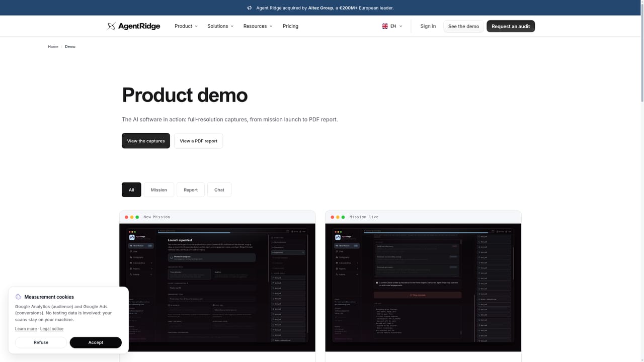This screenshot has width=644, height=362.
Task: Click the subtitle starting 'The AI software in action'
Action: (x=230, y=120)
